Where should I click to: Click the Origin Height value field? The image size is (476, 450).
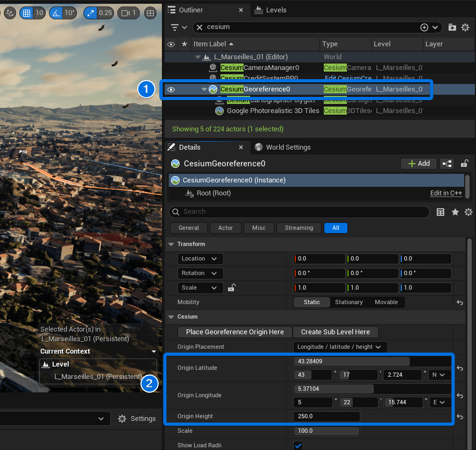(x=326, y=417)
